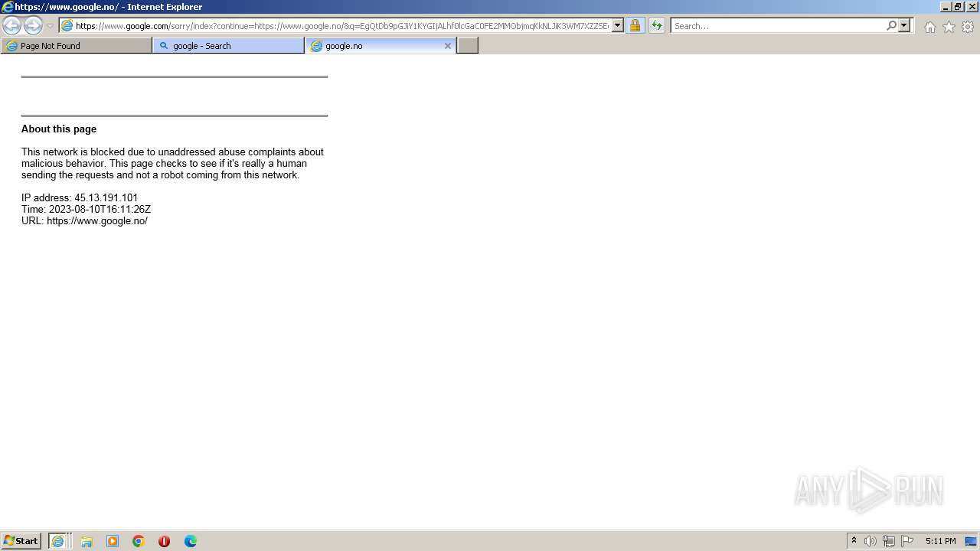Open Favorites with the star icon
The width and height of the screenshot is (980, 551).
click(x=949, y=27)
